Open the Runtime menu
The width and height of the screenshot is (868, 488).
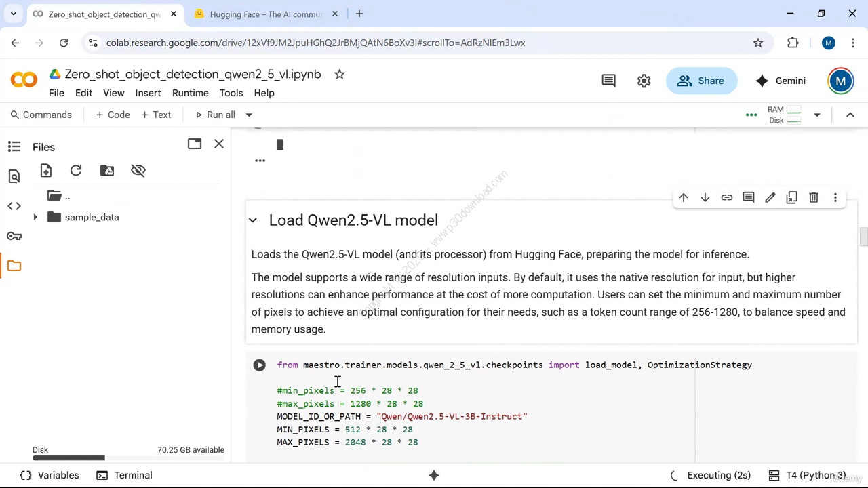click(190, 93)
